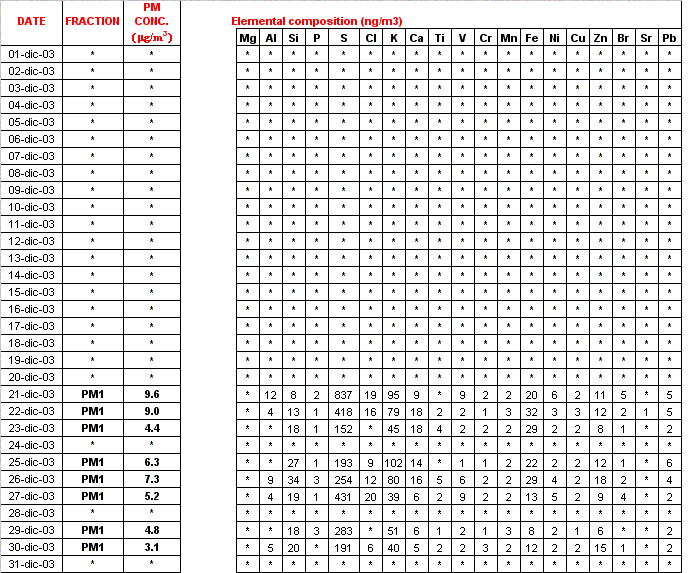The width and height of the screenshot is (690, 573).
Task: Click the date cell 10-dic-03
Action: click(x=32, y=207)
